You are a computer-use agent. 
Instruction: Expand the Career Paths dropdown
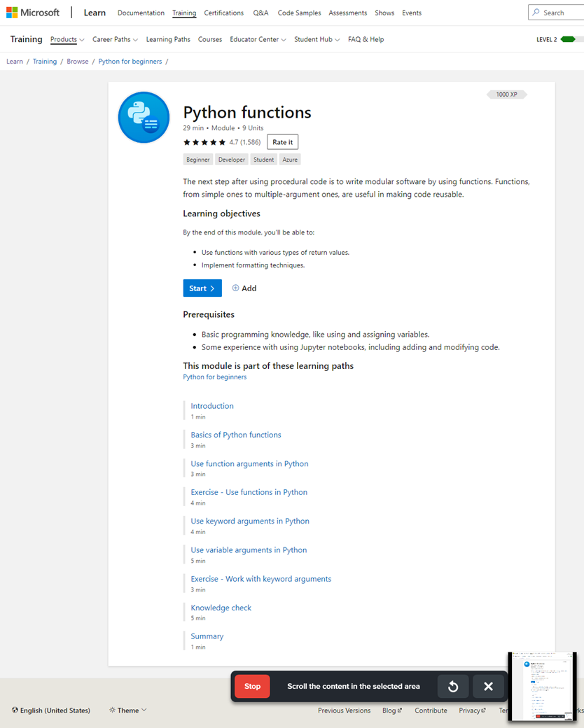point(115,40)
